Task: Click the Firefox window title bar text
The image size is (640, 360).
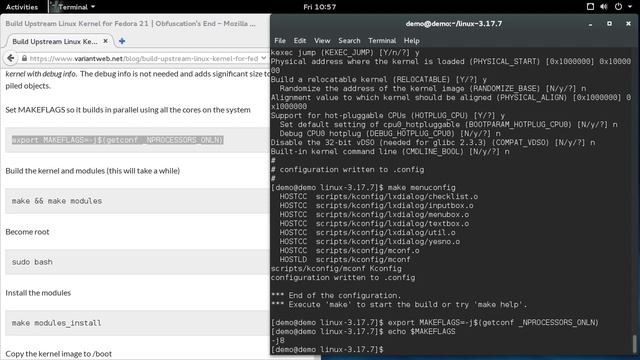Action: point(131,24)
